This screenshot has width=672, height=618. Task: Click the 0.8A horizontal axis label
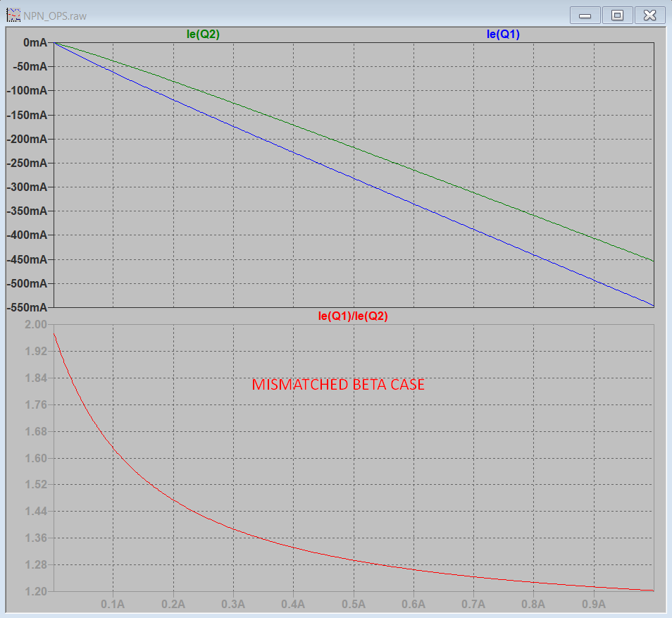(533, 605)
